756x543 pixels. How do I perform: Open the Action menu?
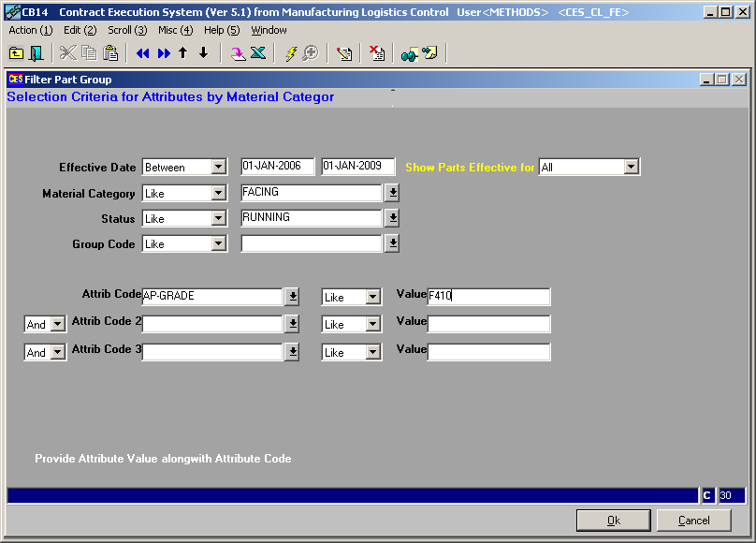pos(30,30)
